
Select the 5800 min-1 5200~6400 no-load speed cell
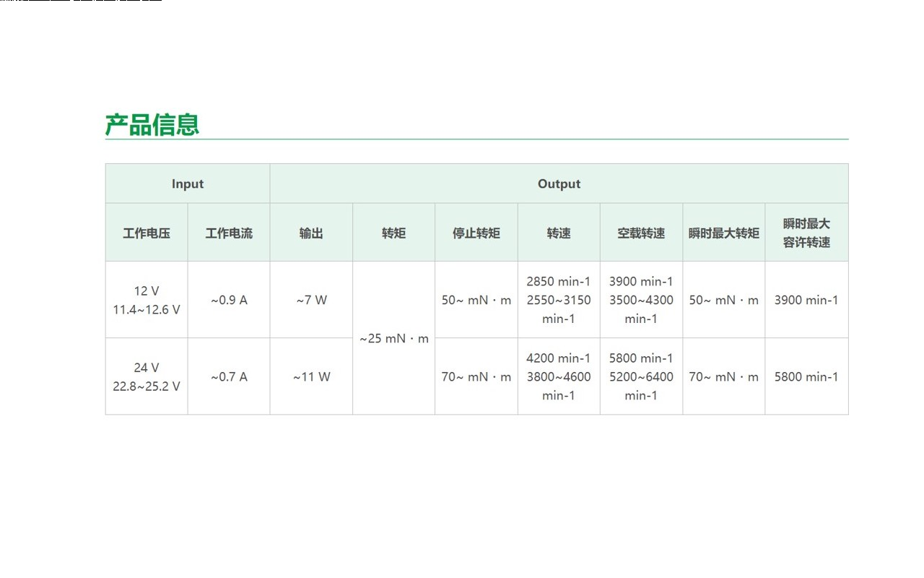641,376
